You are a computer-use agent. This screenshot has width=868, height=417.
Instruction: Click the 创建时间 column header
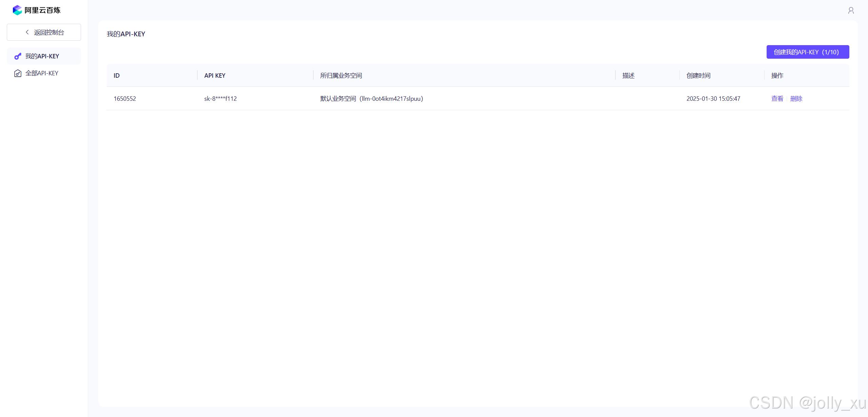tap(698, 76)
